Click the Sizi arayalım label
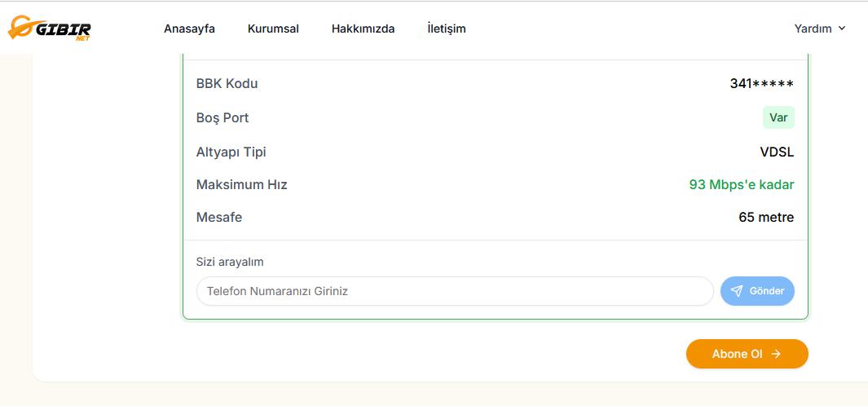Viewport: 868px width, 406px height. 230,262
